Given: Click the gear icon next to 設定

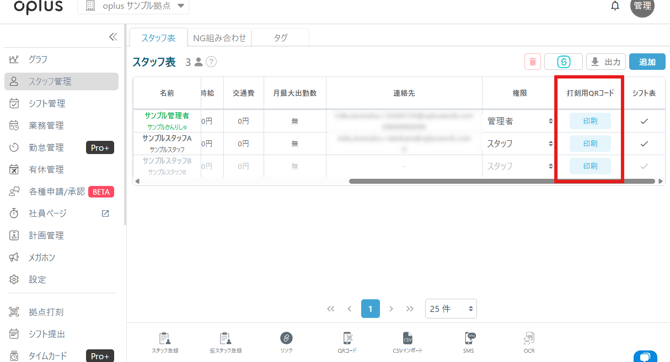Looking at the screenshot, I should point(14,280).
